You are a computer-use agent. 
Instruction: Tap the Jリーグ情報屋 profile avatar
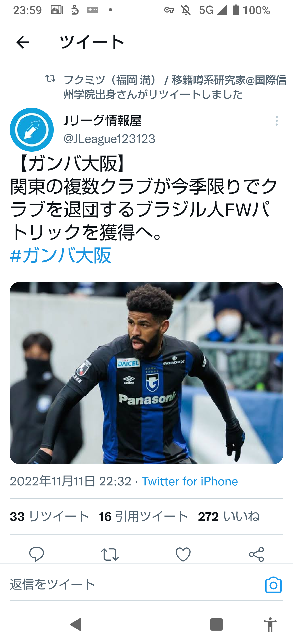(x=32, y=129)
